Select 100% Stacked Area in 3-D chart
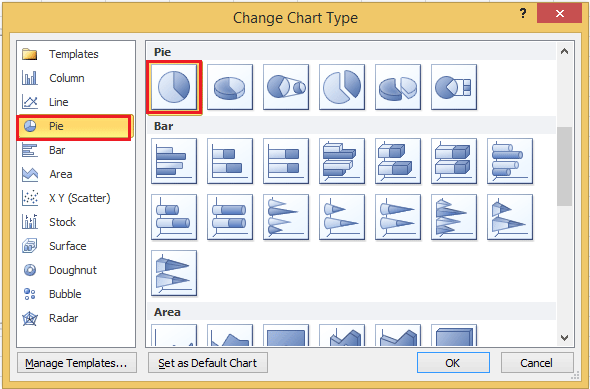Viewport: 590px width, 389px height. coord(454,335)
